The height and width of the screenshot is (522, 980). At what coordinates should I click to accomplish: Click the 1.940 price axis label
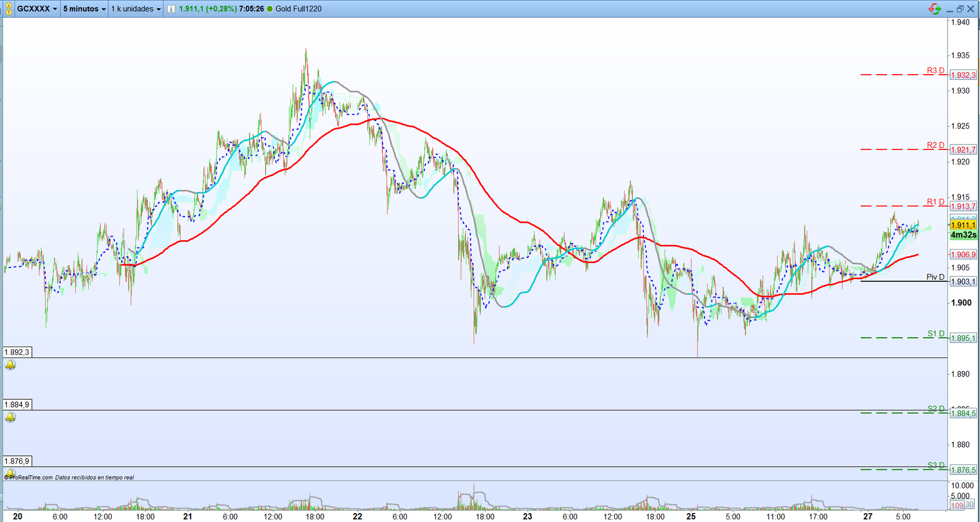960,22
